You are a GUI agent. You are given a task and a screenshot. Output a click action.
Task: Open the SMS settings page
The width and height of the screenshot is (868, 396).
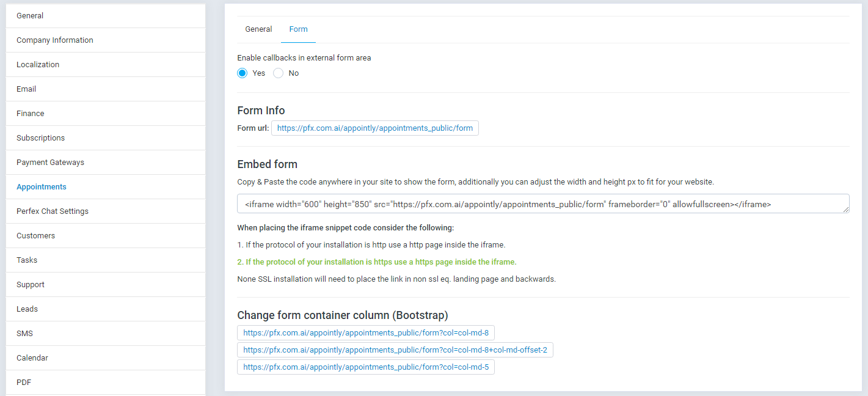pos(24,333)
